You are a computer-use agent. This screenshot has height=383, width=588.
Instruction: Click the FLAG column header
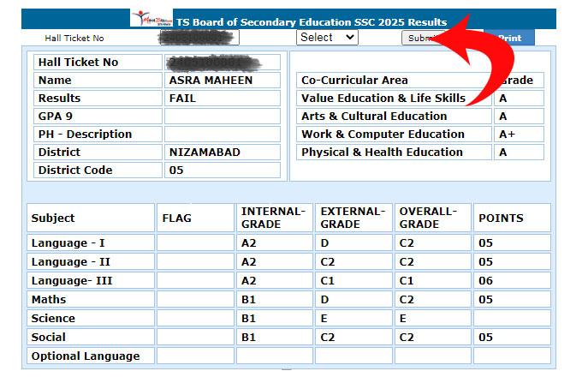coord(195,218)
